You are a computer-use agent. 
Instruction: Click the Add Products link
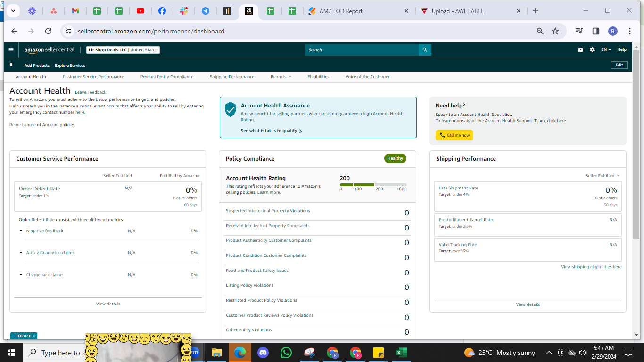(37, 66)
